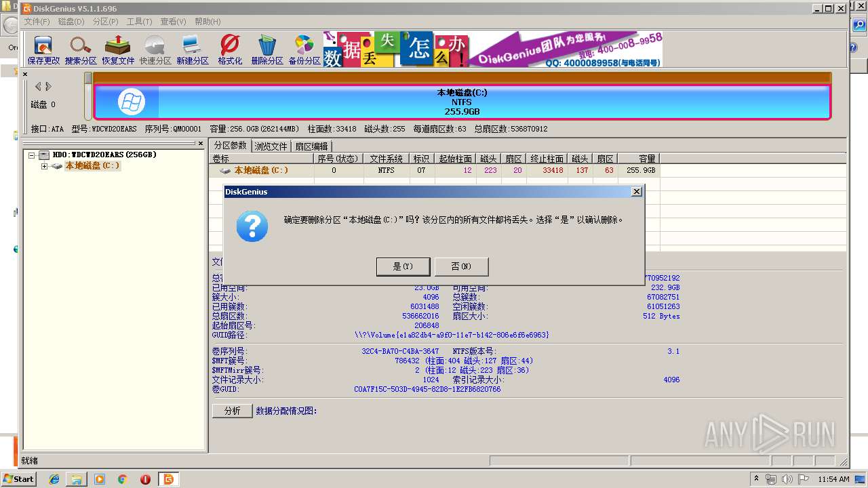This screenshot has width=868, height=488.
Task: Open Internet Explorer from taskbar
Action: click(54, 479)
